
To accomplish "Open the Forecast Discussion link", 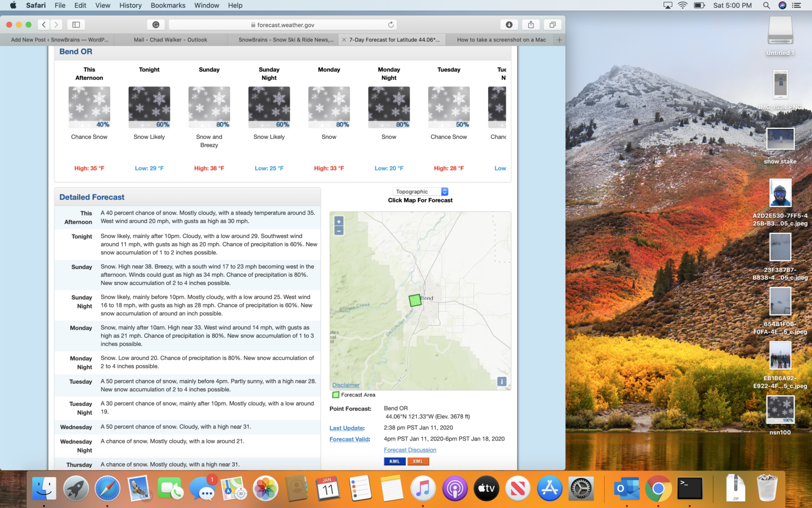I will click(410, 450).
